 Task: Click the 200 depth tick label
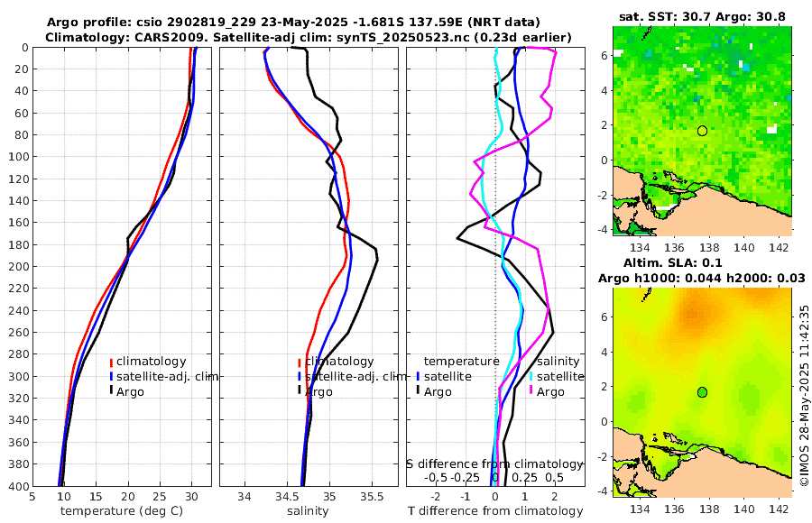18,267
